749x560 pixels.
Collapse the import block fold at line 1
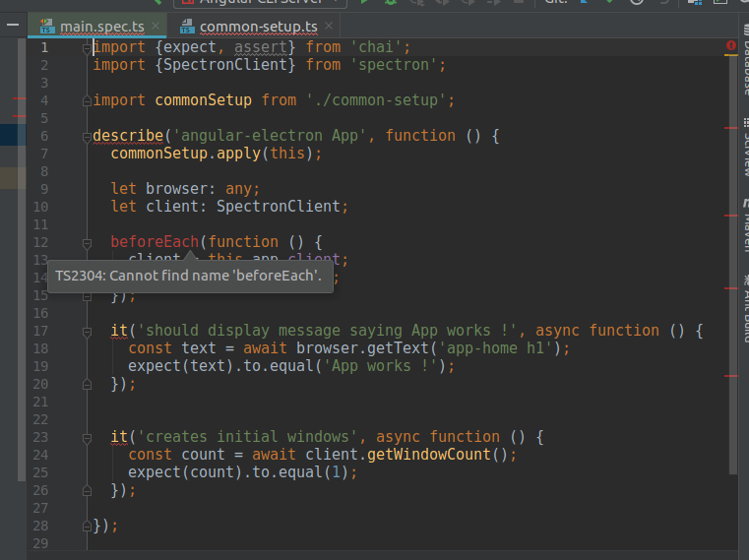pos(87,48)
